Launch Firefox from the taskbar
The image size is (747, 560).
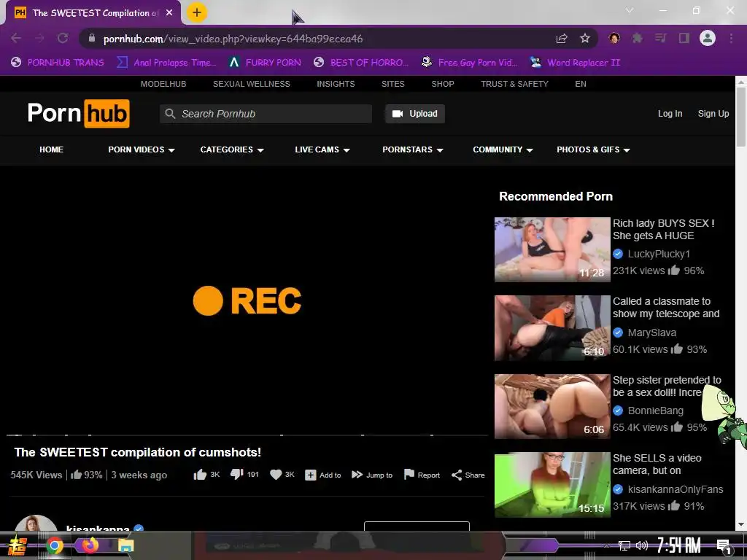pyautogui.click(x=90, y=545)
